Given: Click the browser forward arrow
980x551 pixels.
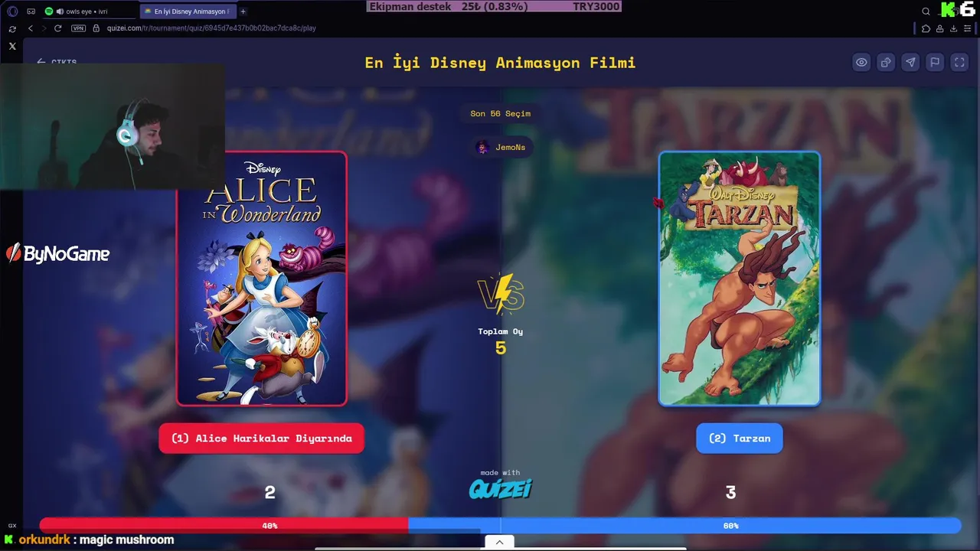Looking at the screenshot, I should point(44,28).
